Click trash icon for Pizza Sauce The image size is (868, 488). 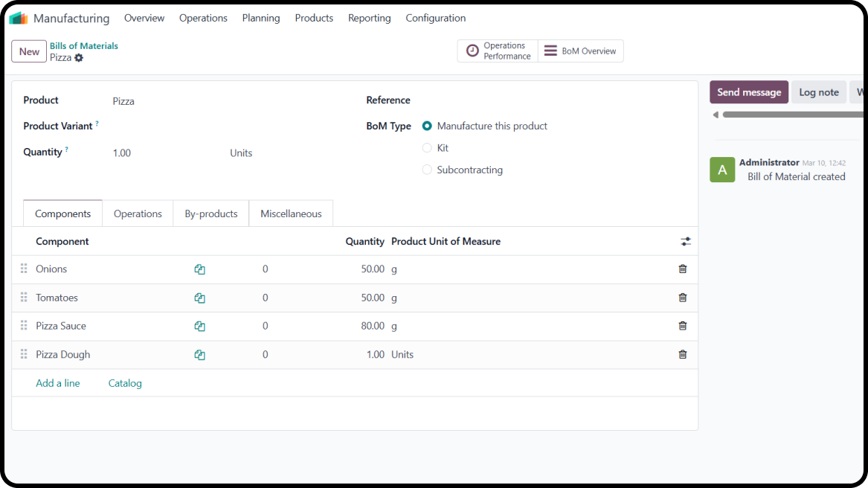point(682,326)
